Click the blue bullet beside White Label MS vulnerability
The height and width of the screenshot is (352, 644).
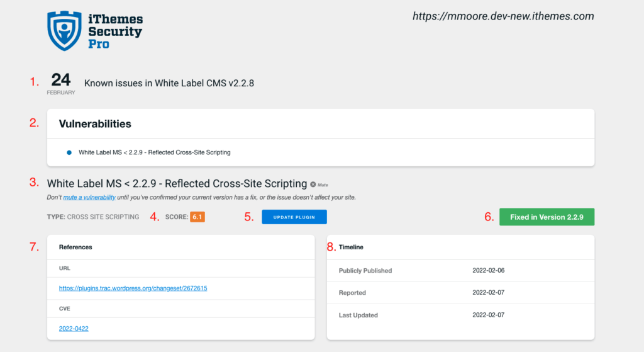(x=69, y=152)
